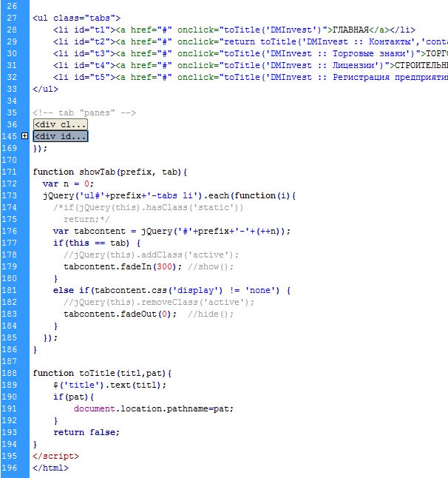Screen dimensions: 448x478
Task: Click line number 27 in the gutter
Action: [12, 18]
